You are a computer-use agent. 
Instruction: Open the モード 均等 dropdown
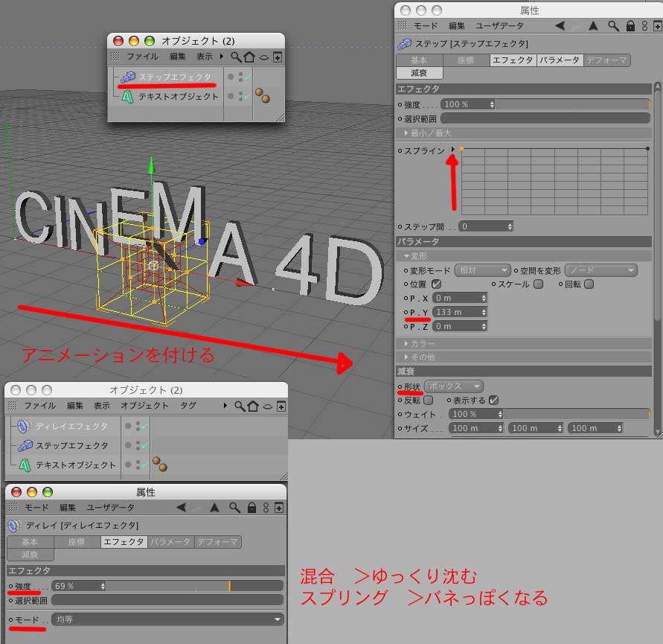point(167,619)
